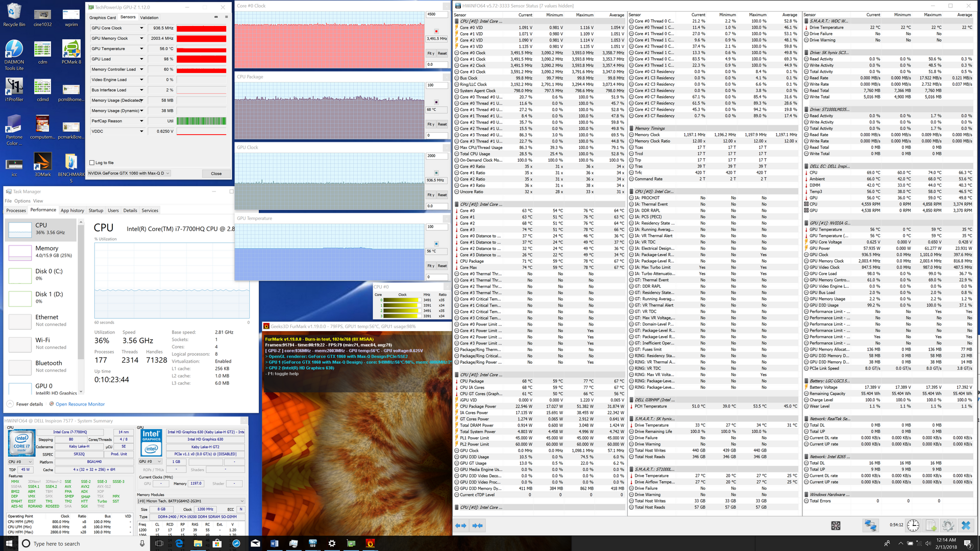Open Task Manager Processes tab
Screen dimensions: 980x551
point(16,210)
